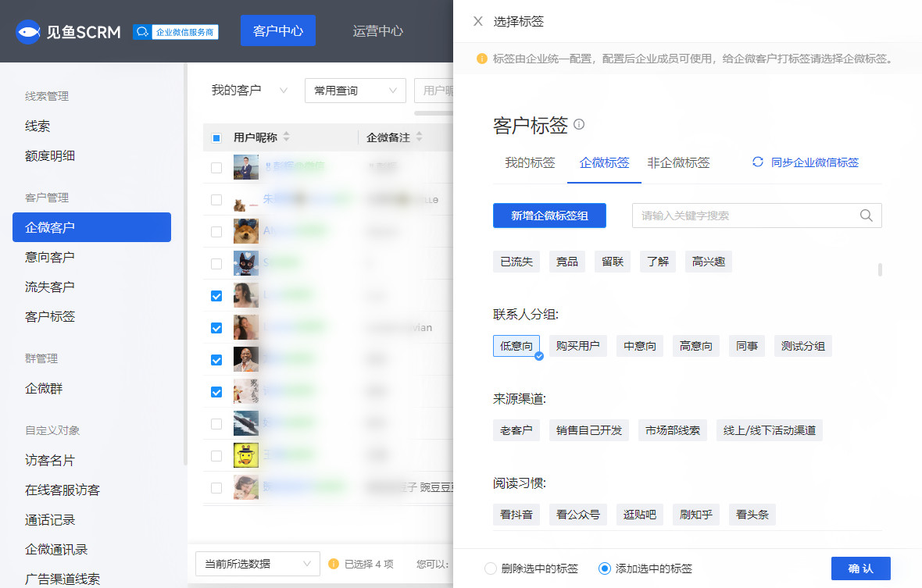Click the 见鱼SCRM fish logo
Image resolution: width=922 pixels, height=588 pixels.
tap(28, 32)
